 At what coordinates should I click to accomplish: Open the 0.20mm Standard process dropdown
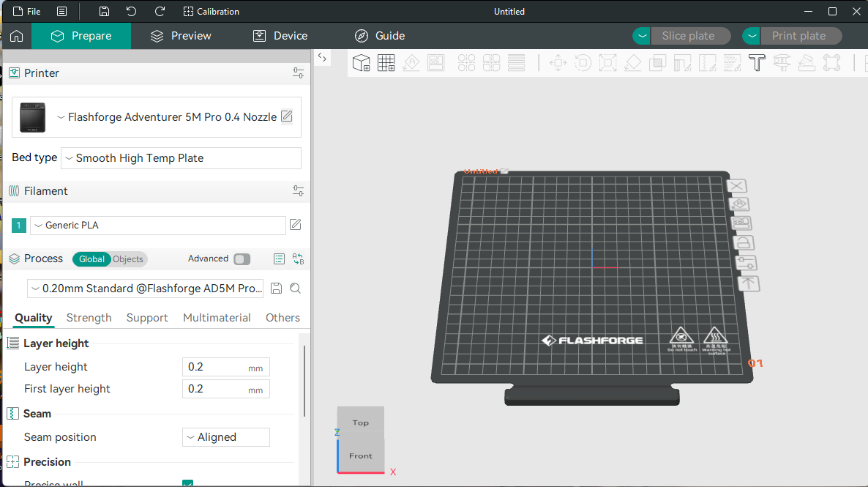(145, 288)
